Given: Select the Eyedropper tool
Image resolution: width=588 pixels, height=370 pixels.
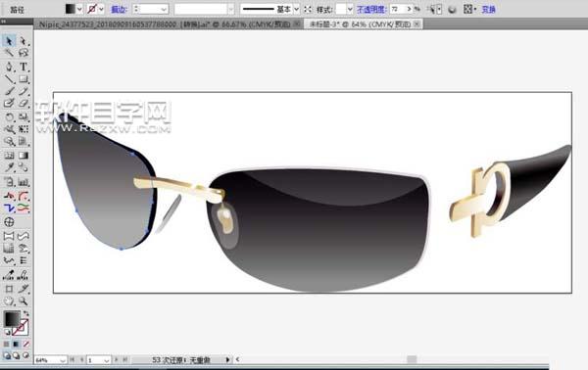Looking at the screenshot, I should click(x=9, y=167).
